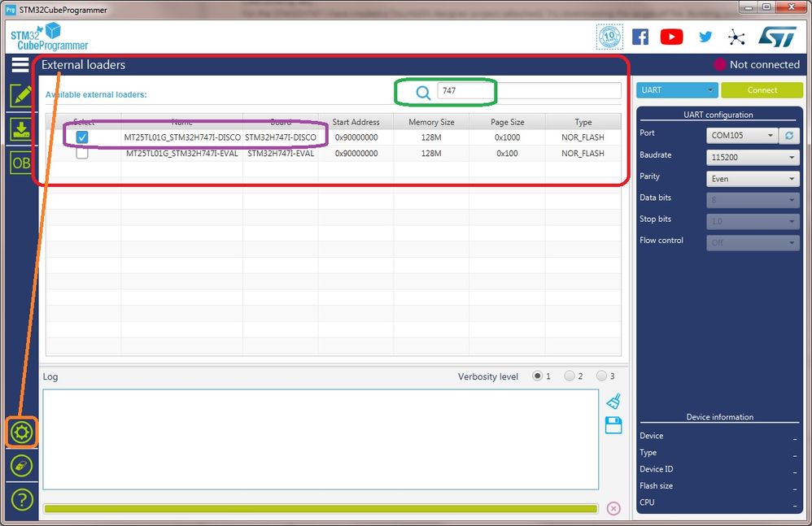Click the green progress bar
Screen dimensions: 812x526
coord(321,509)
